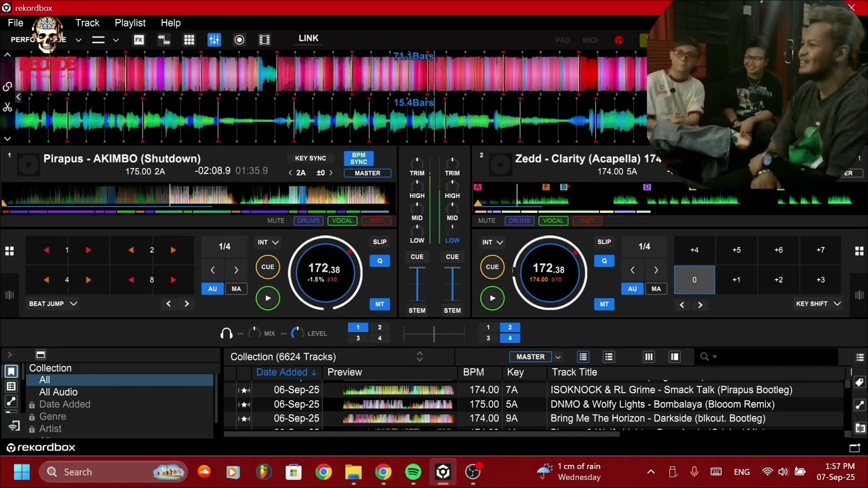Toggle DRUMS stem on deck 2
This screenshot has width=868, height=488.
tap(519, 221)
